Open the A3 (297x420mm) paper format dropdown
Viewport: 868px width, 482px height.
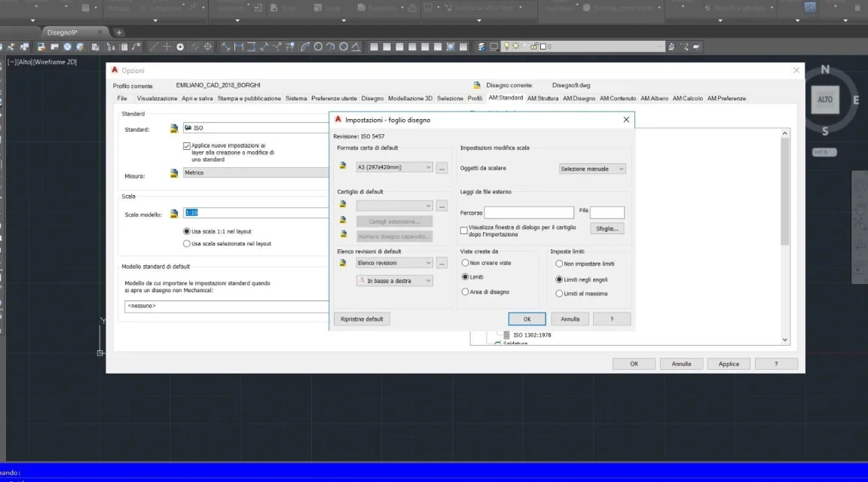(x=394, y=167)
